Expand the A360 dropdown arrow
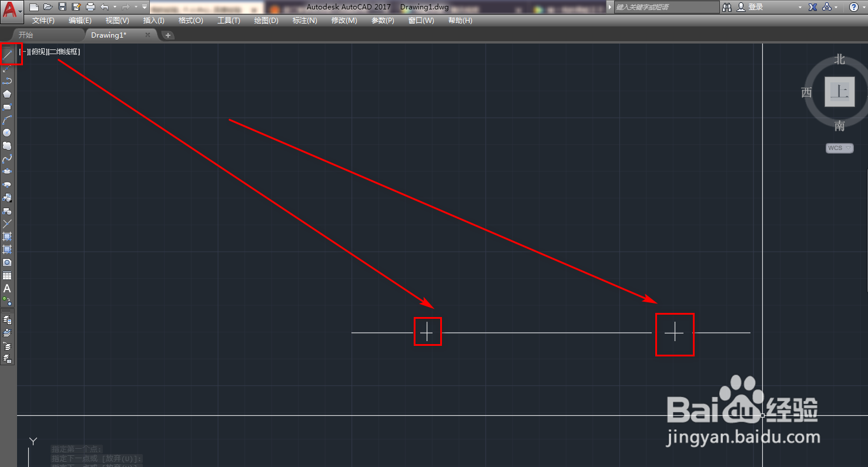This screenshot has width=868, height=467. click(837, 7)
